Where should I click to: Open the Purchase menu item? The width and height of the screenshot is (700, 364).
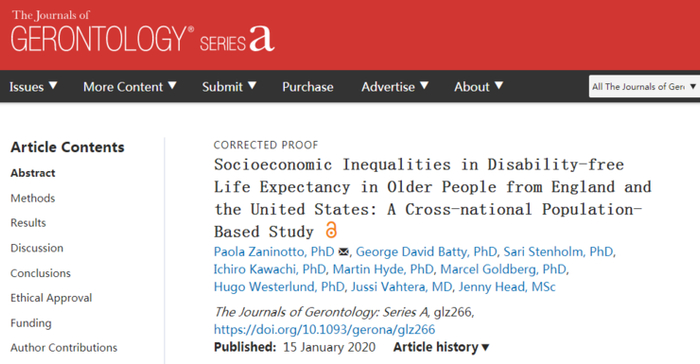tap(308, 86)
